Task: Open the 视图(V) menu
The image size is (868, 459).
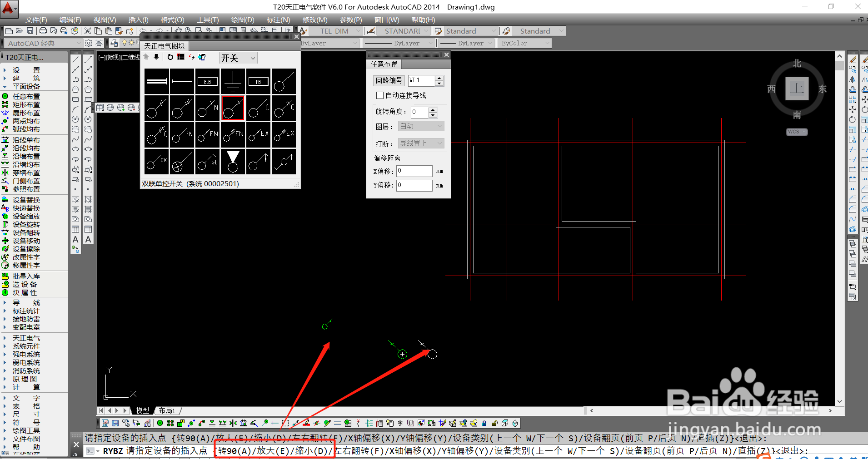Action: click(105, 20)
